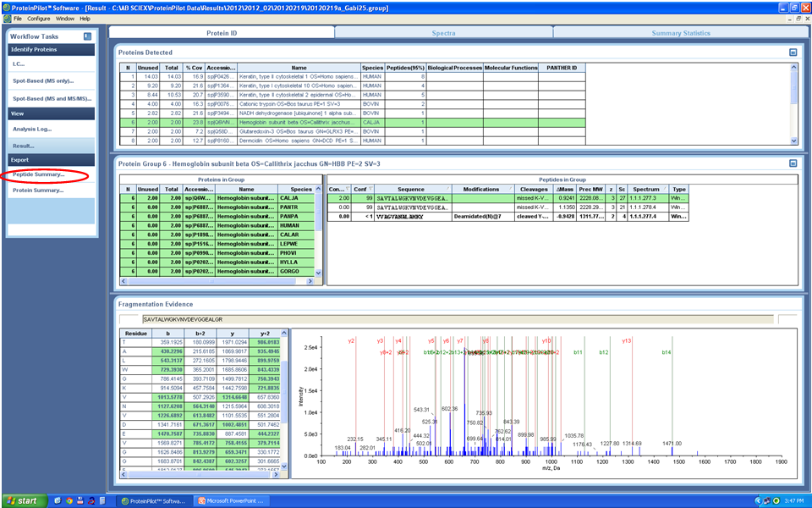Viewport: 812px width, 508px height.
Task: Open Spot-Based (MS only)... task
Action: click(x=52, y=81)
